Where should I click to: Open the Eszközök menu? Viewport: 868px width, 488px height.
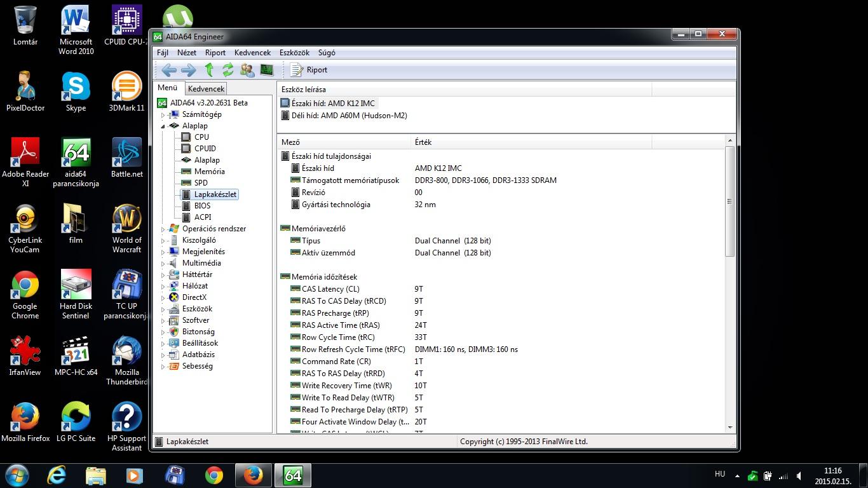click(x=294, y=53)
